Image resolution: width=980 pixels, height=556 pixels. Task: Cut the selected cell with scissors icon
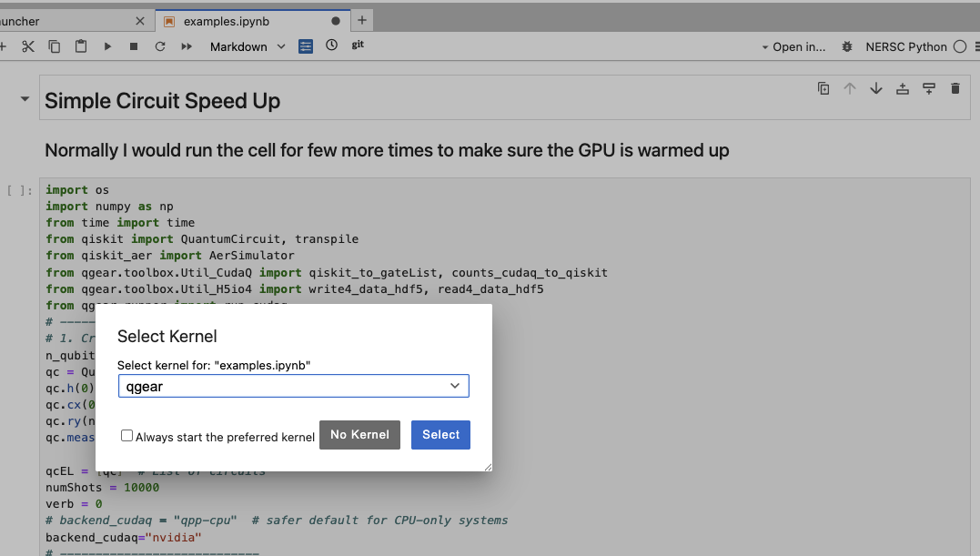coord(28,46)
